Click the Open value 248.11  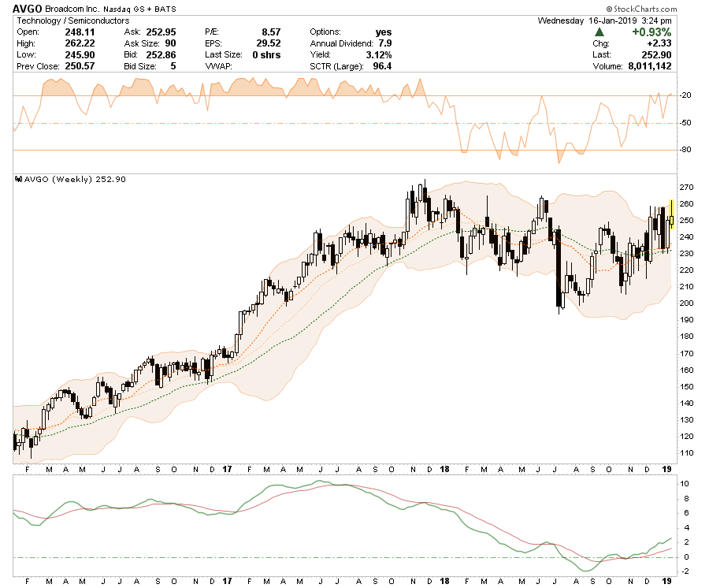(x=80, y=32)
